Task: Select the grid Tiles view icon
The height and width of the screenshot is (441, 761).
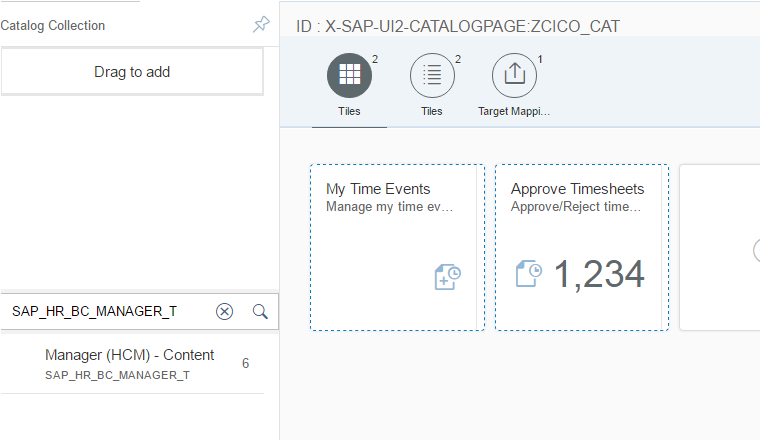Action: (x=349, y=76)
